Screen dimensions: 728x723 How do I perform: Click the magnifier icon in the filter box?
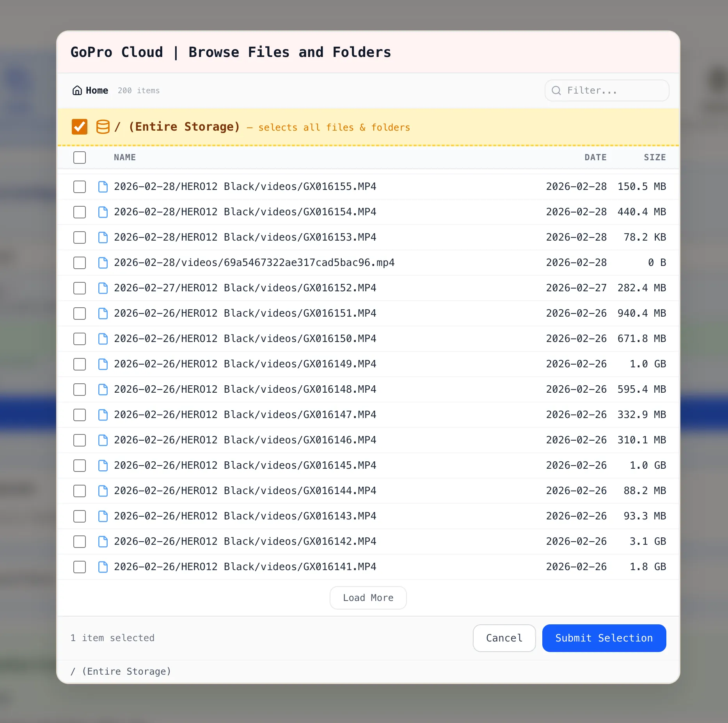click(x=556, y=90)
